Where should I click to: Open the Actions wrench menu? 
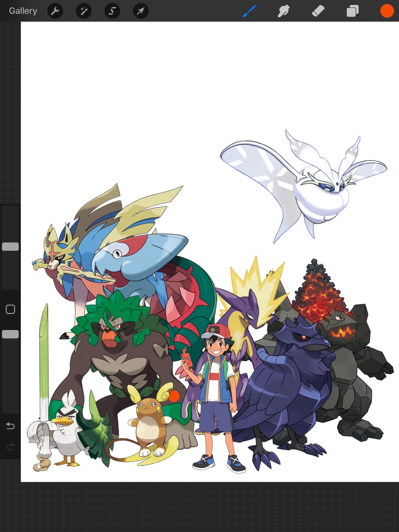(55, 11)
